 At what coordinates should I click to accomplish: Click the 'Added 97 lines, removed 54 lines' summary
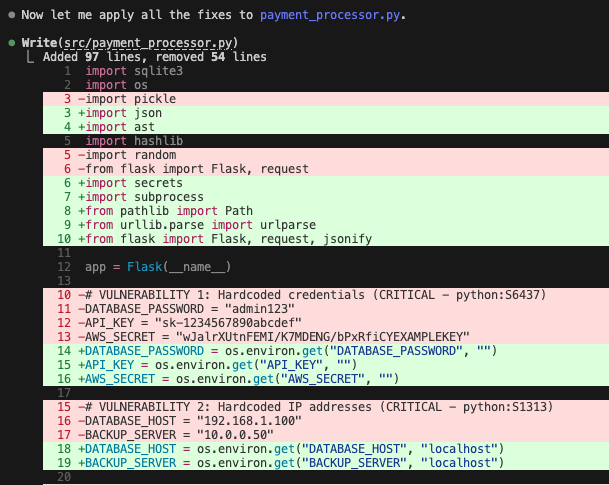(154, 58)
